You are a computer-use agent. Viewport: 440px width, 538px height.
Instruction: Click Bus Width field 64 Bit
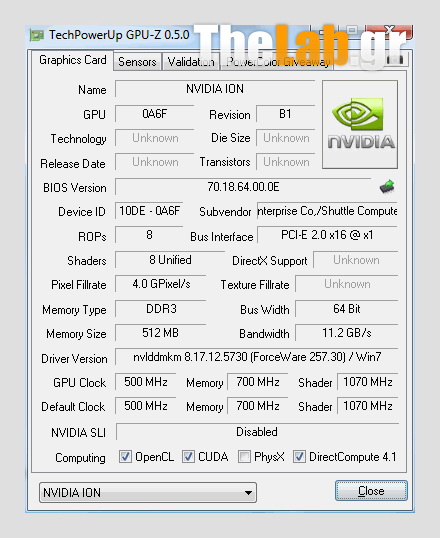pyautogui.click(x=347, y=309)
